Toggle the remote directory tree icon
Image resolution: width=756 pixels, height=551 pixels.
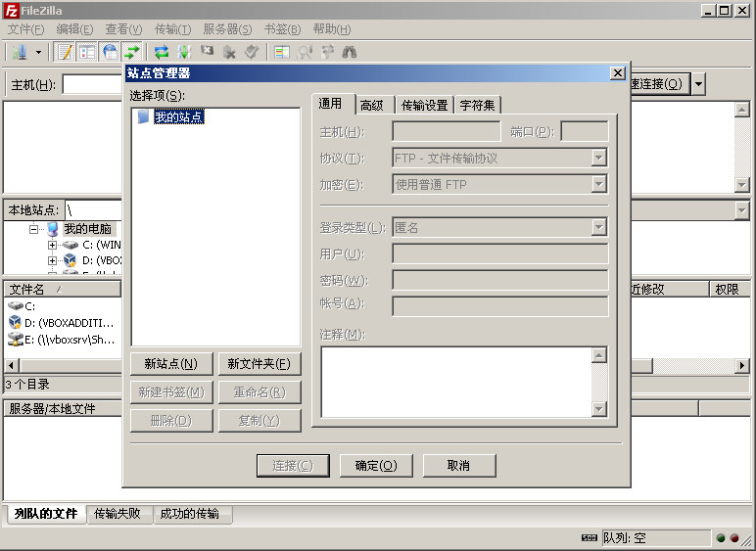(110, 52)
